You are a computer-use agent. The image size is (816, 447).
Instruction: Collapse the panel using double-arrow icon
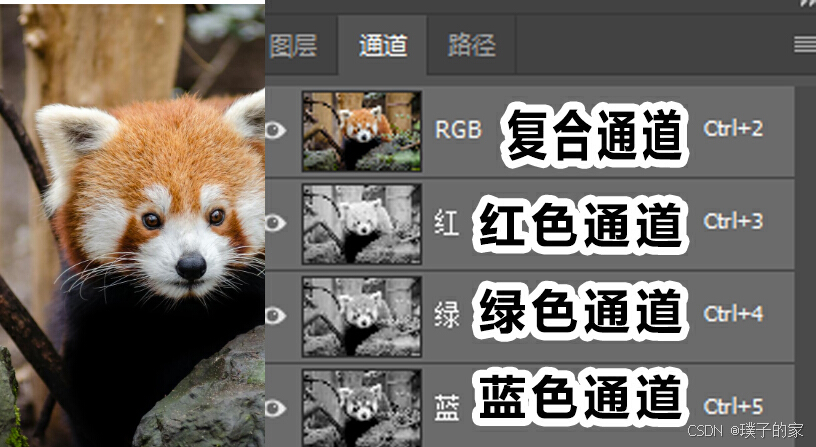click(x=808, y=3)
